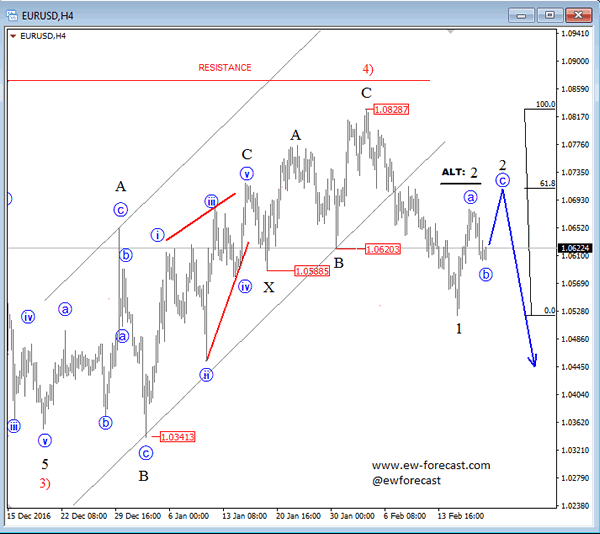This screenshot has height=534, width=600.
Task: Click the 1.08287 price label
Action: pos(391,110)
